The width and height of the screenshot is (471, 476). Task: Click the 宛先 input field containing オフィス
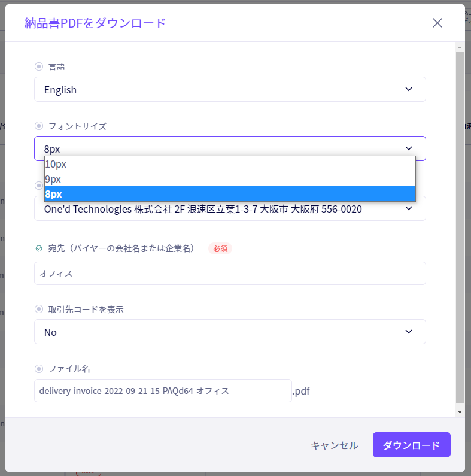tap(230, 273)
